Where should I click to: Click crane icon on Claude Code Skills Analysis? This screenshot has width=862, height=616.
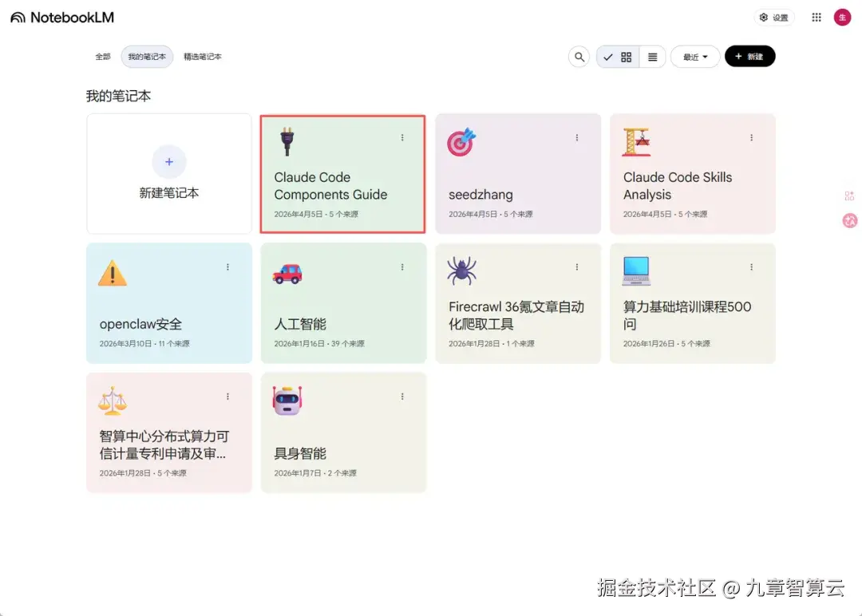coord(637,142)
